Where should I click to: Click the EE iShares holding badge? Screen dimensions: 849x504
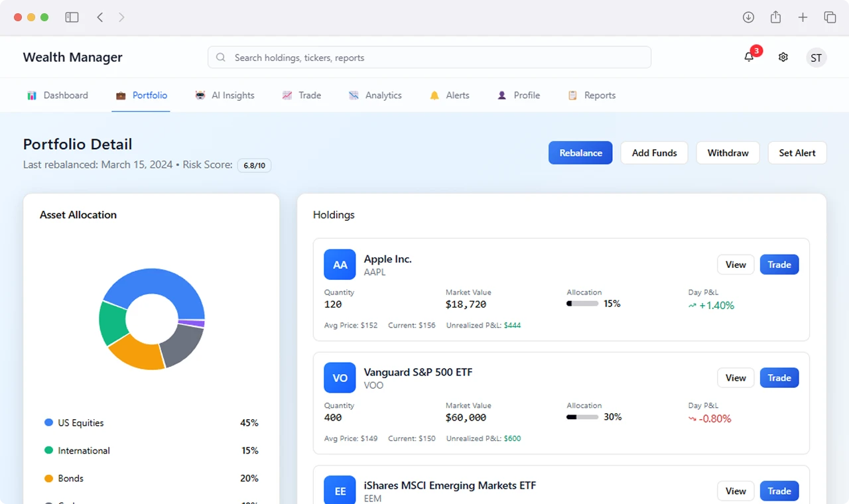coord(340,491)
